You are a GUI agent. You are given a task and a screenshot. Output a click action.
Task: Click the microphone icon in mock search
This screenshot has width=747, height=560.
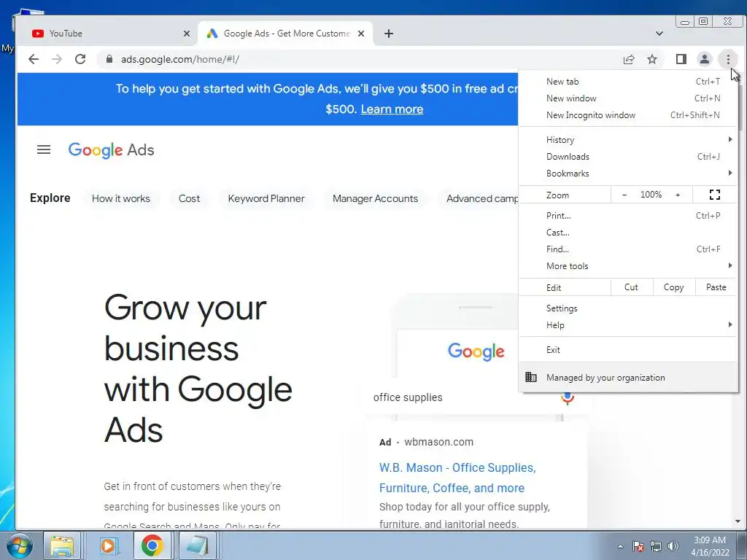(567, 398)
